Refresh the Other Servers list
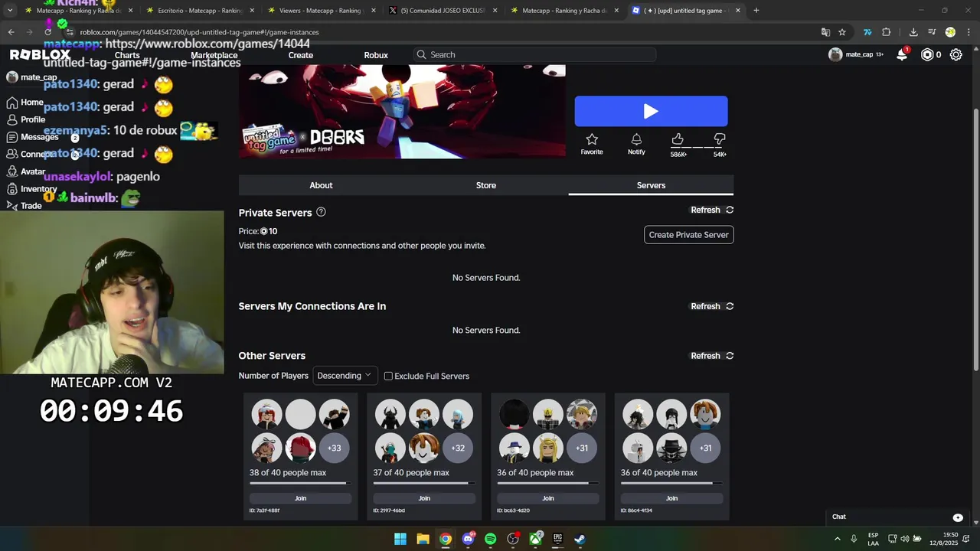Image resolution: width=980 pixels, height=551 pixels. click(x=712, y=356)
